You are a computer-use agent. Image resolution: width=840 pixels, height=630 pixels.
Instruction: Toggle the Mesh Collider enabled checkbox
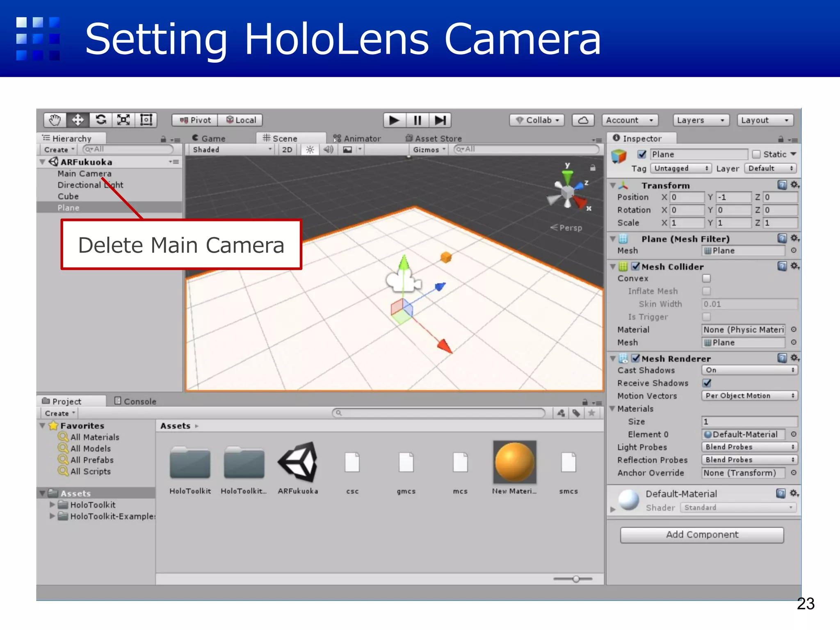(x=635, y=267)
